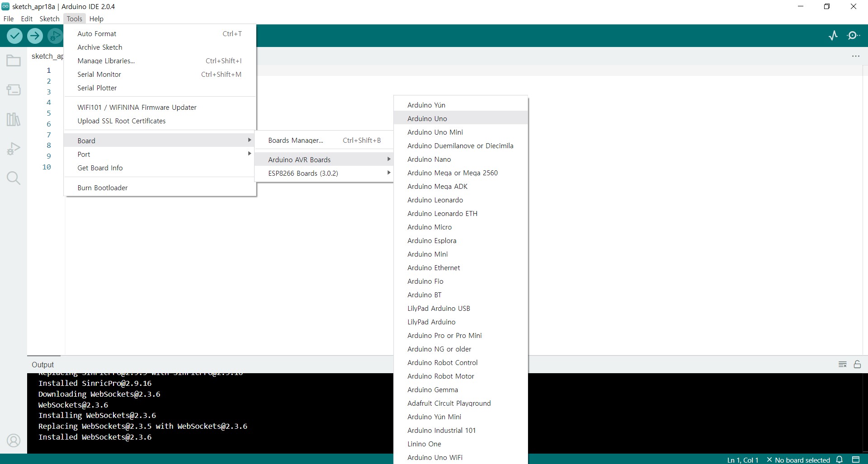The height and width of the screenshot is (464, 868).
Task: Open the Help menu
Action: 96,19
